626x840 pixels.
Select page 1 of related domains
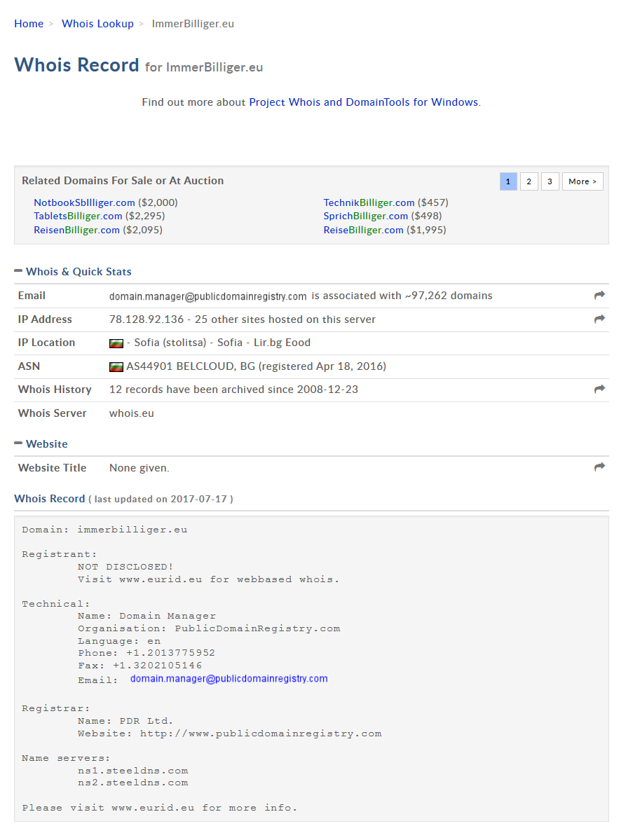click(x=508, y=181)
